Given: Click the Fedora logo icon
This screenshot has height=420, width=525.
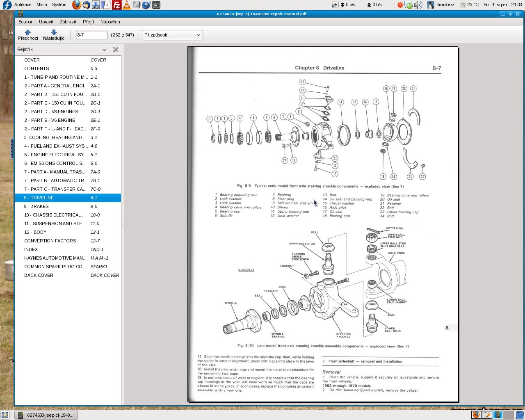Looking at the screenshot, I should pyautogui.click(x=7, y=5).
